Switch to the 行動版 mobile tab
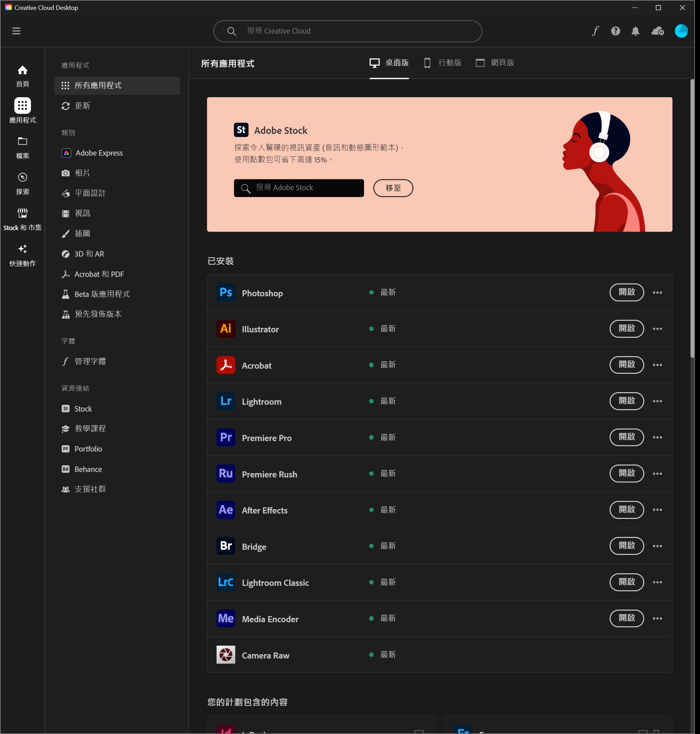The width and height of the screenshot is (700, 734). (x=443, y=63)
